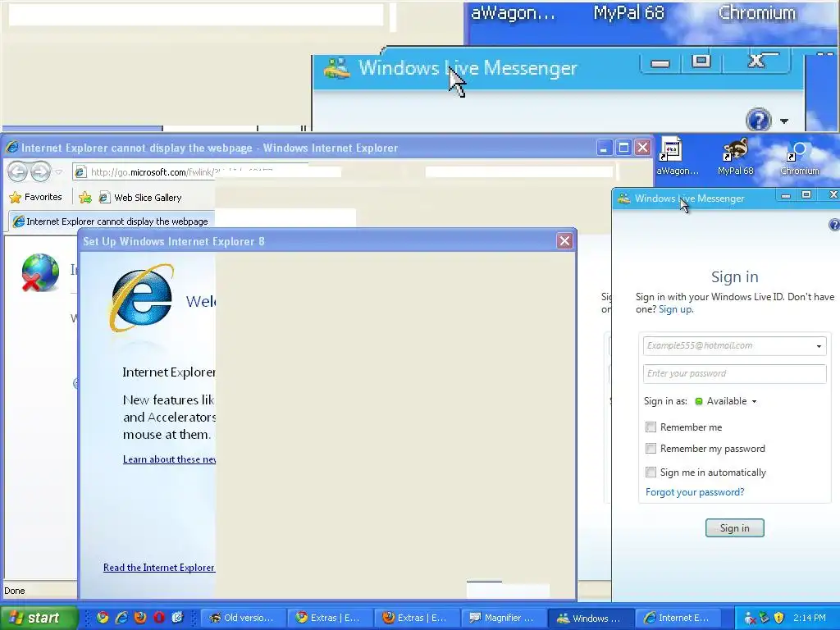Screen dimensions: 840x630
Task: Switch to 'Old versio...' taskbar button
Action: pyautogui.click(x=242, y=618)
